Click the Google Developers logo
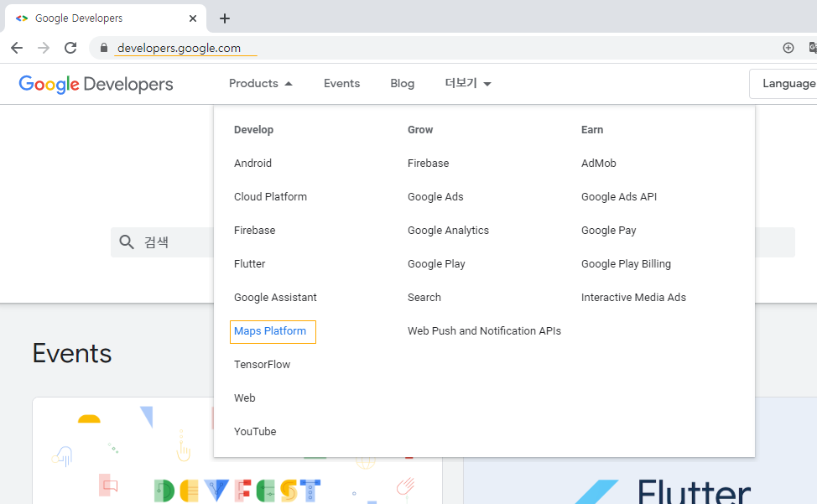 click(x=96, y=84)
